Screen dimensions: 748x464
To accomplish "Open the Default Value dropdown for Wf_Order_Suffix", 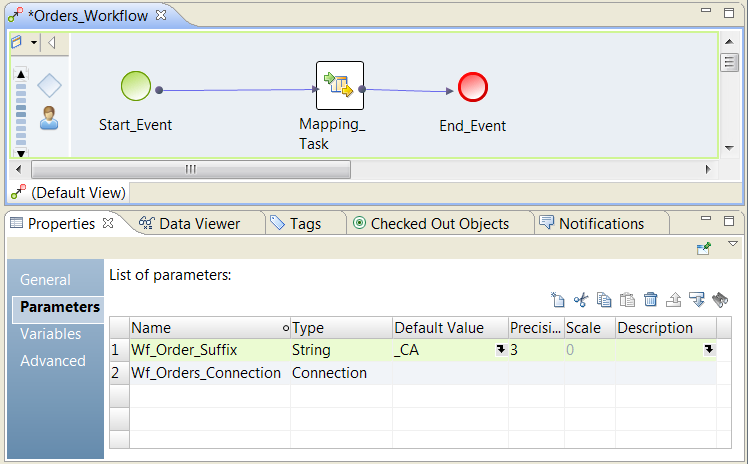I will (x=500, y=349).
